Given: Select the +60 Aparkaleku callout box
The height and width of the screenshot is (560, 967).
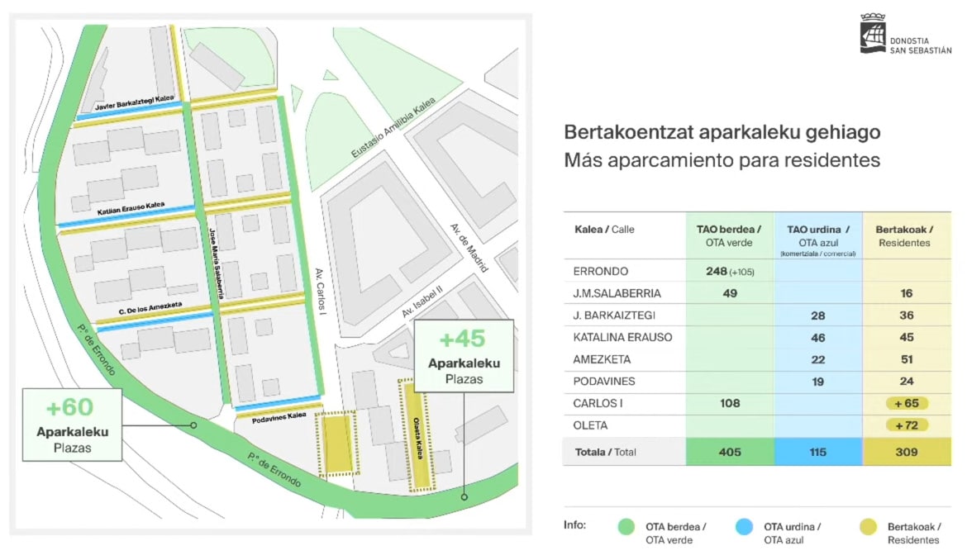Looking at the screenshot, I should [x=73, y=425].
